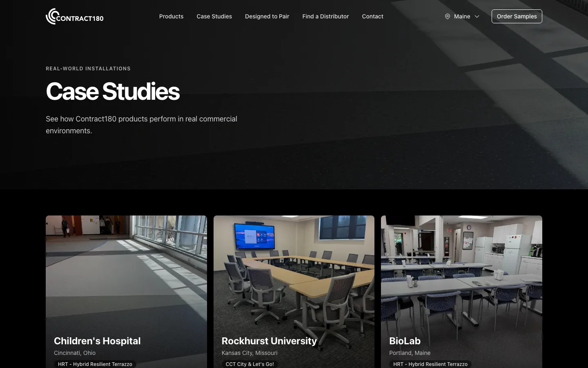The height and width of the screenshot is (368, 588).
Task: Select Find a Distributor in the nav
Action: pyautogui.click(x=325, y=16)
